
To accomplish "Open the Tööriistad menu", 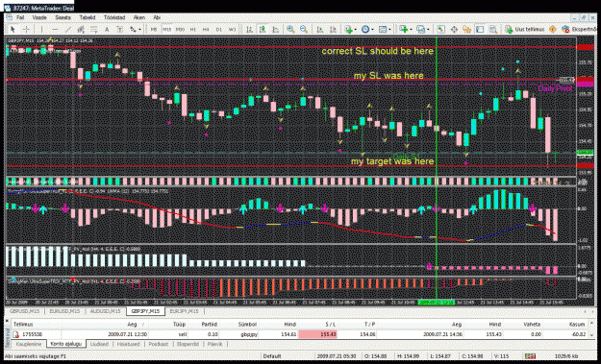I will 114,17.
